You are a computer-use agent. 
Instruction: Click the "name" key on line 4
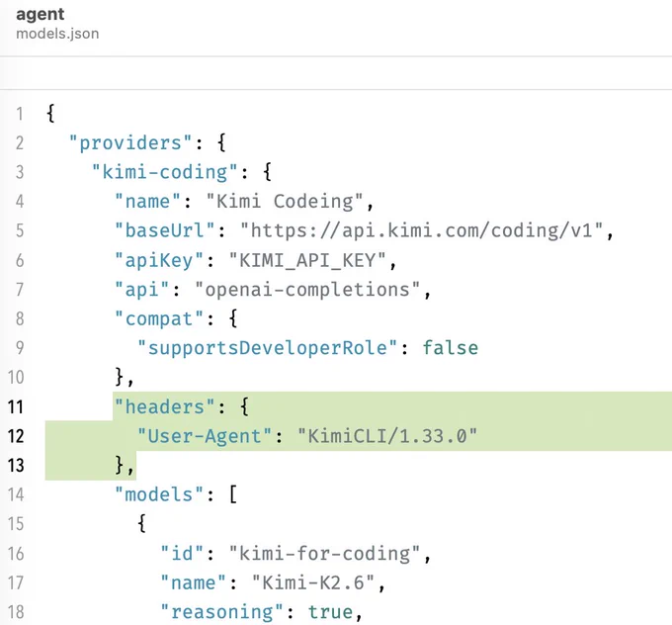coord(148,201)
